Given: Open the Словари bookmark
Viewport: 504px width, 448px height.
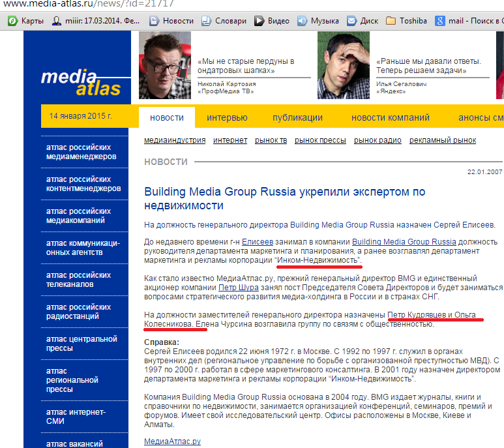Looking at the screenshot, I should click(x=224, y=21).
